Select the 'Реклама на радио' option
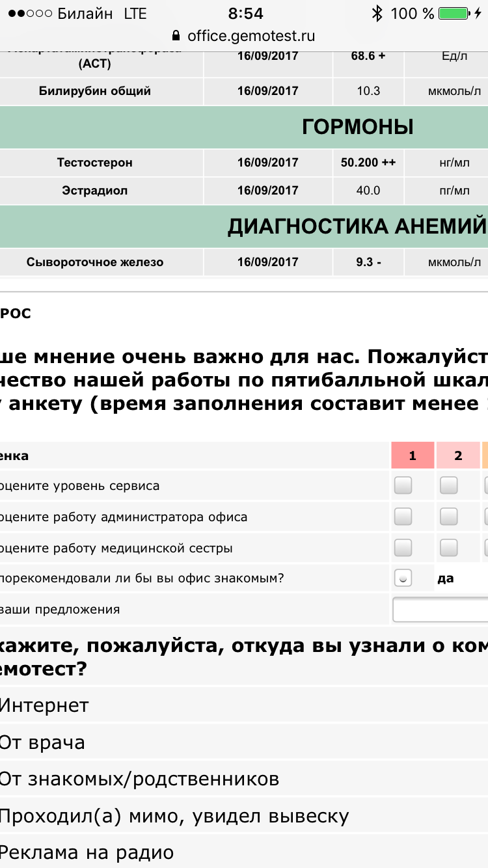This screenshot has width=488, height=868. coord(87,852)
